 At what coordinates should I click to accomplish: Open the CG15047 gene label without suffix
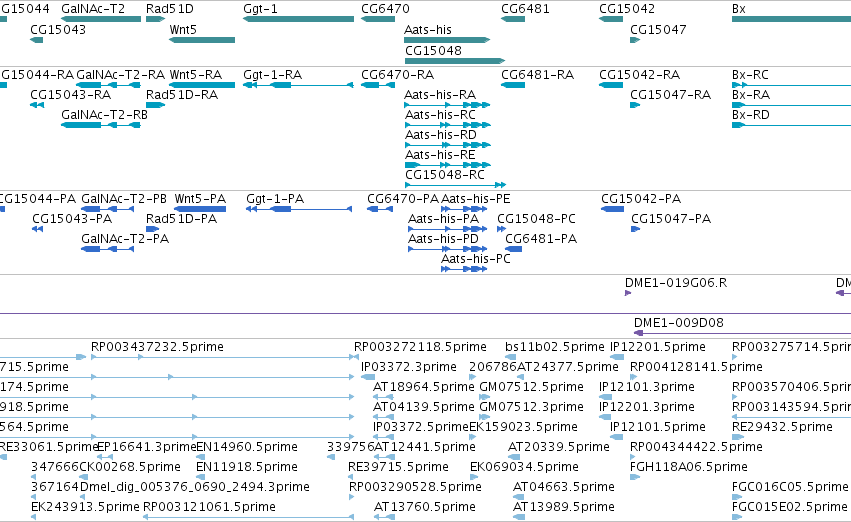click(x=658, y=30)
